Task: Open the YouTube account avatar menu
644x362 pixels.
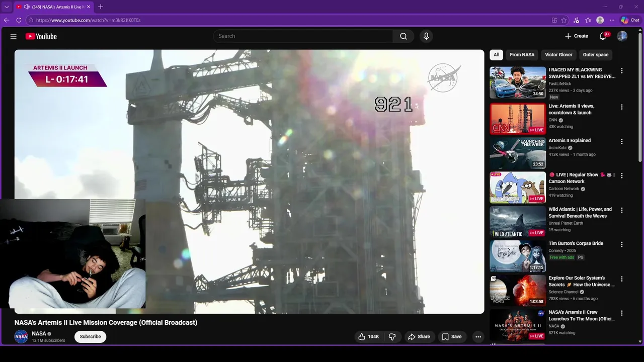Action: tap(622, 36)
